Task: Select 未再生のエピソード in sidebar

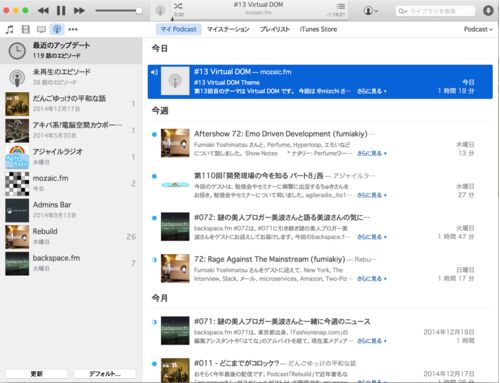Action: 71,77
